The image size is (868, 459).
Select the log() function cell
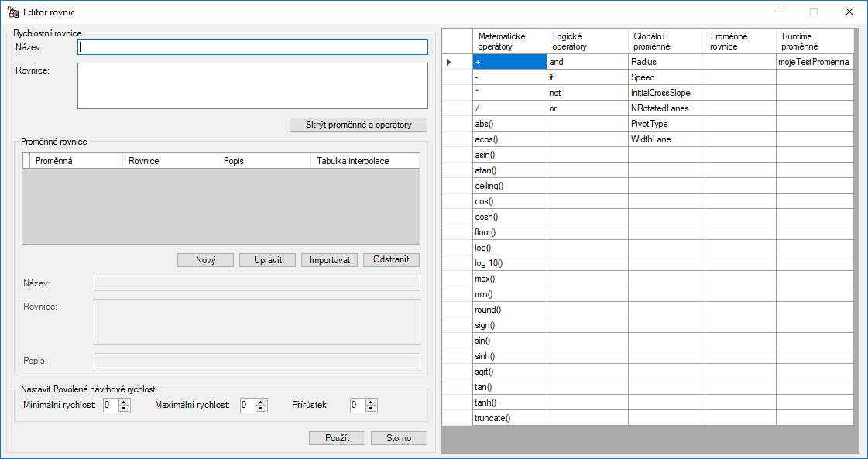click(509, 248)
